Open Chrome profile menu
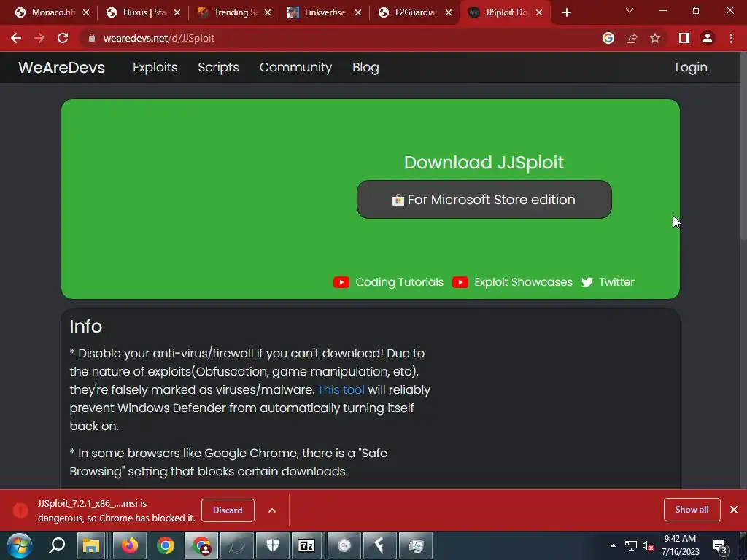This screenshot has height=560, width=747. tap(708, 38)
